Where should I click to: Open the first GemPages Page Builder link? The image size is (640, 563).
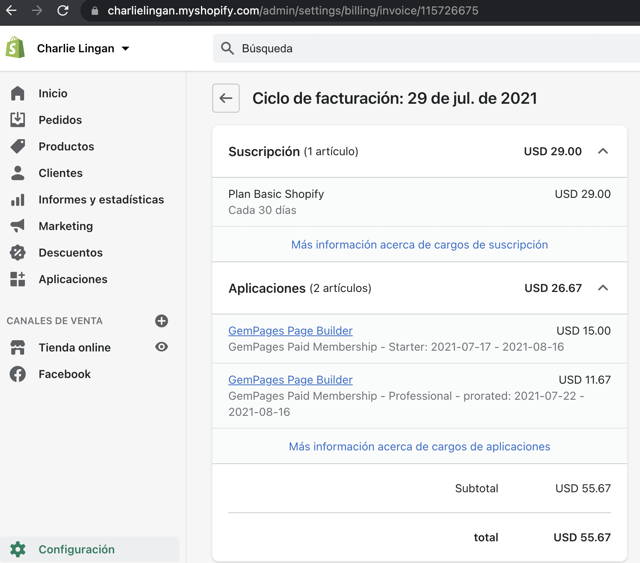(290, 331)
